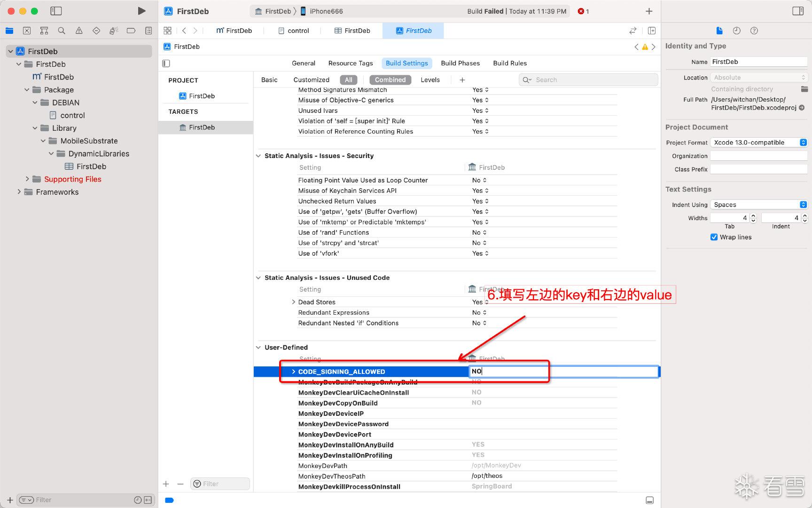Add a new tab with the toolbar plus button

(x=649, y=11)
